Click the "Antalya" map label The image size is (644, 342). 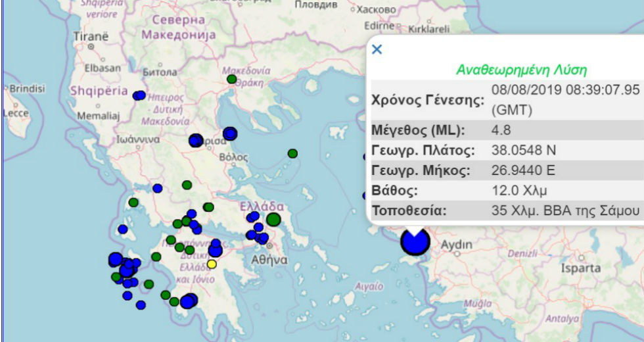pyautogui.click(x=563, y=318)
